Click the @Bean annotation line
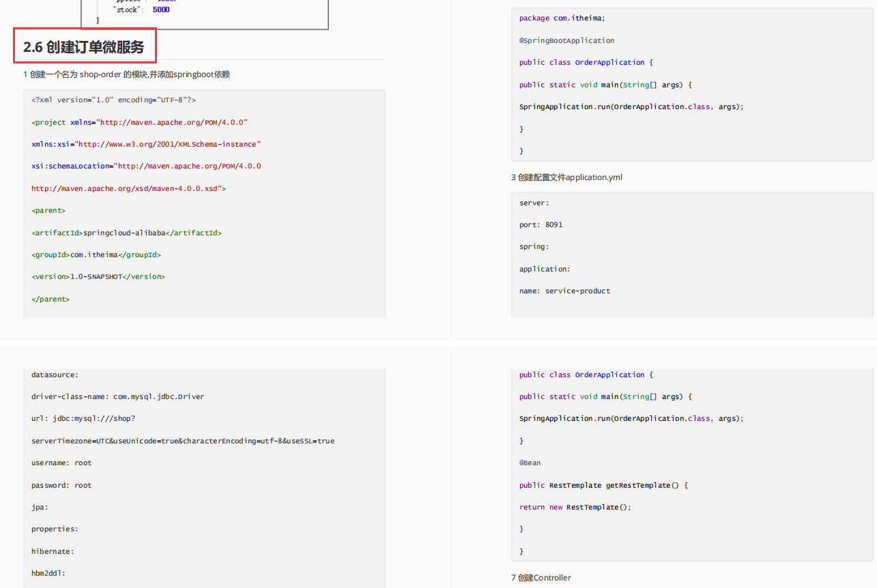 [x=530, y=462]
